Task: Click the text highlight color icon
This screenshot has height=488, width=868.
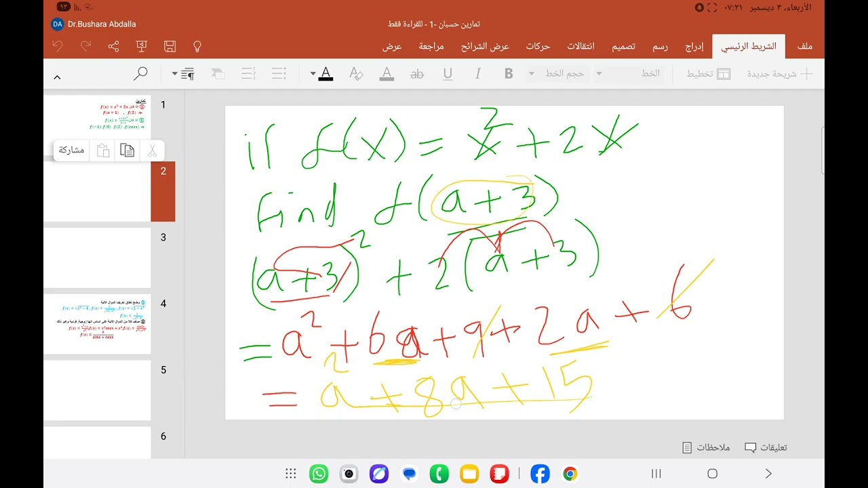Action: tap(387, 74)
